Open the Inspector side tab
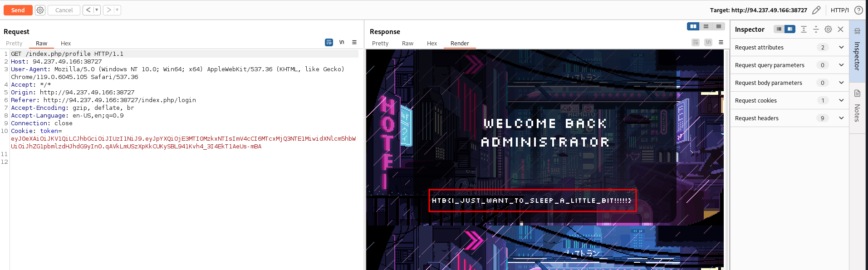868x270 pixels. [857, 51]
